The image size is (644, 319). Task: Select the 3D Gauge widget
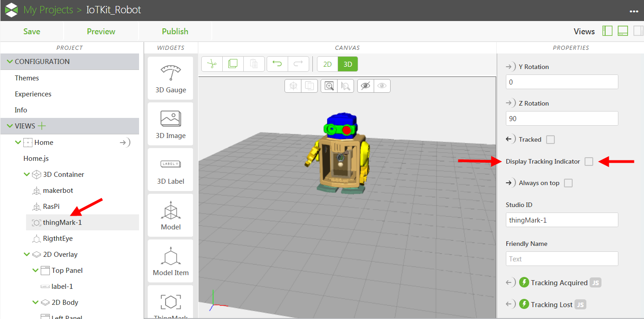click(170, 78)
